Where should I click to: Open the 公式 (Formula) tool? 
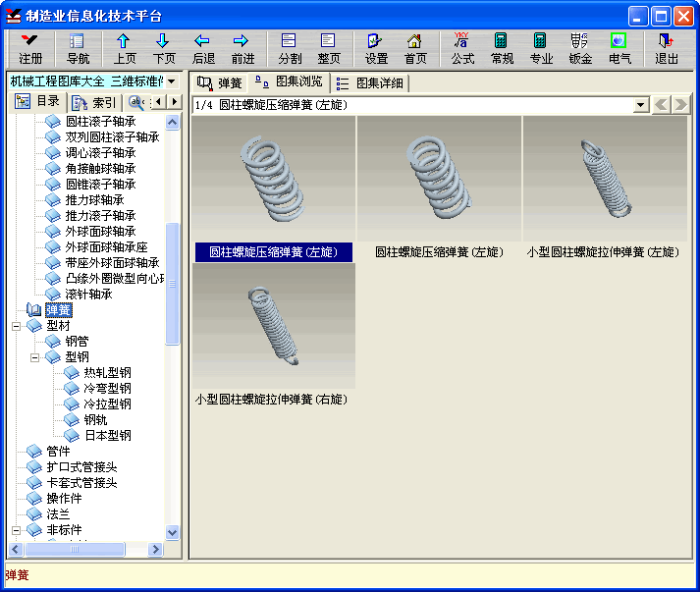pyautogui.click(x=462, y=48)
